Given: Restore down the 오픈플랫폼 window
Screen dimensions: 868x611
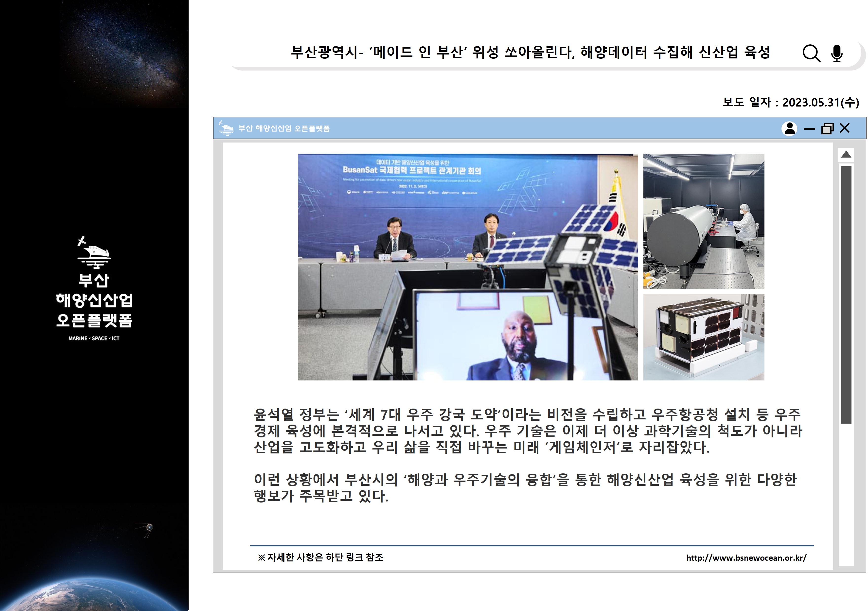Looking at the screenshot, I should tap(827, 128).
